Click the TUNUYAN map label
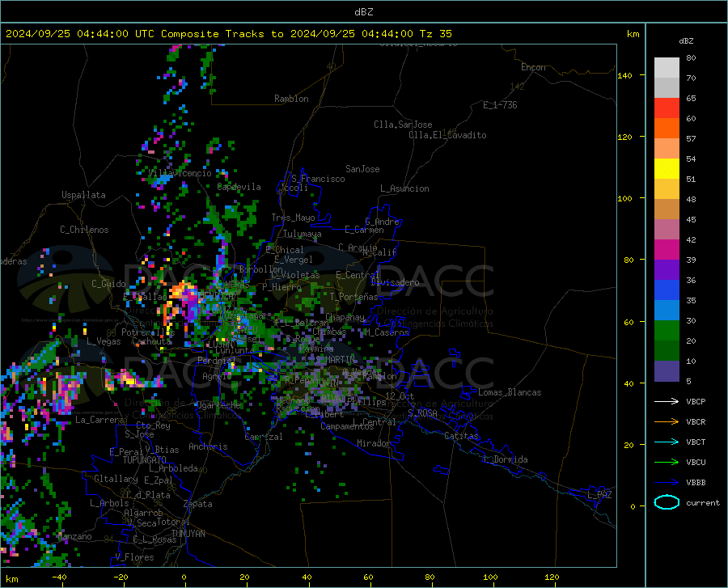The height and width of the screenshot is (588, 728). (188, 534)
